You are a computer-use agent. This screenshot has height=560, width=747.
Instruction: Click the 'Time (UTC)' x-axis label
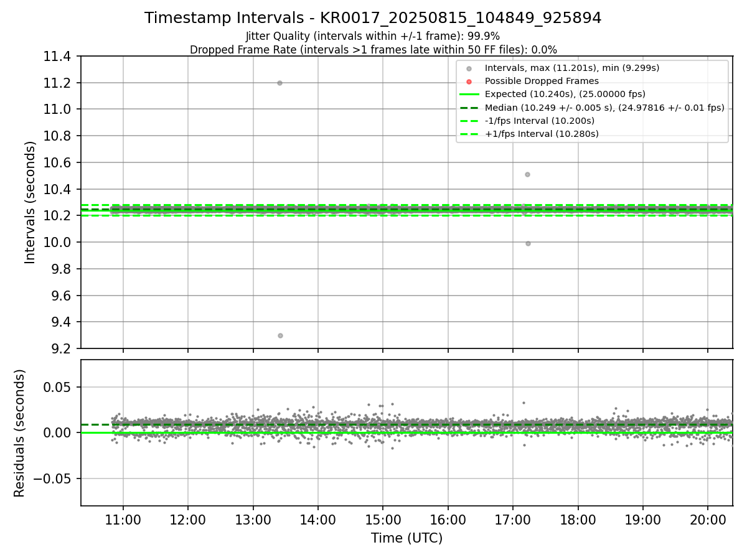coord(406,538)
